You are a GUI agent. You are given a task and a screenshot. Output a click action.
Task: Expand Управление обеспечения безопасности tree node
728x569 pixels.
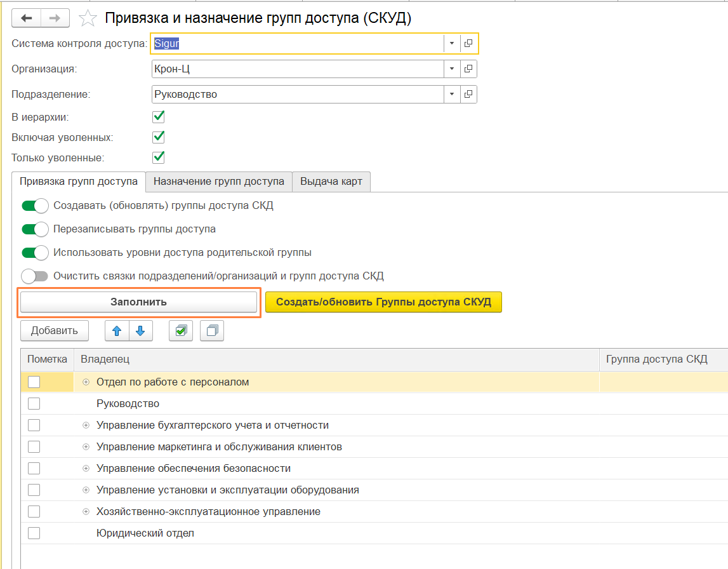86,469
